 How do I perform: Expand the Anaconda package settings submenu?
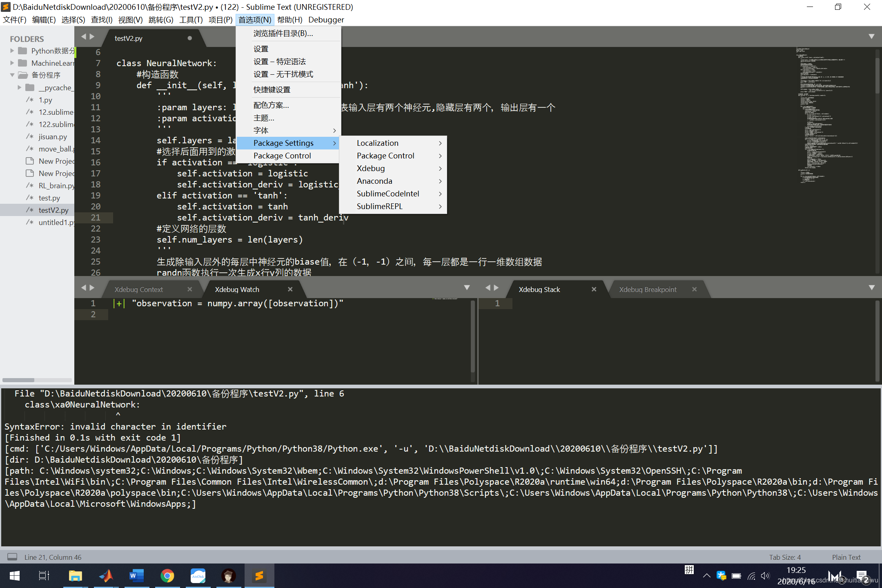pyautogui.click(x=393, y=181)
